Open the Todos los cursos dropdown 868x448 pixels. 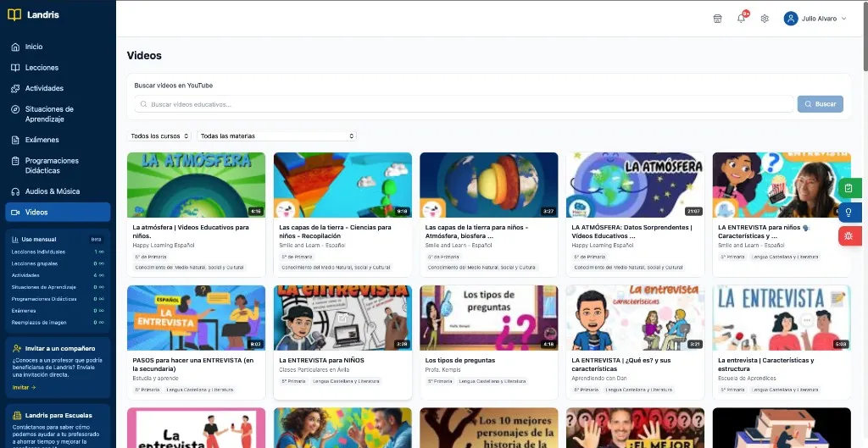click(159, 136)
